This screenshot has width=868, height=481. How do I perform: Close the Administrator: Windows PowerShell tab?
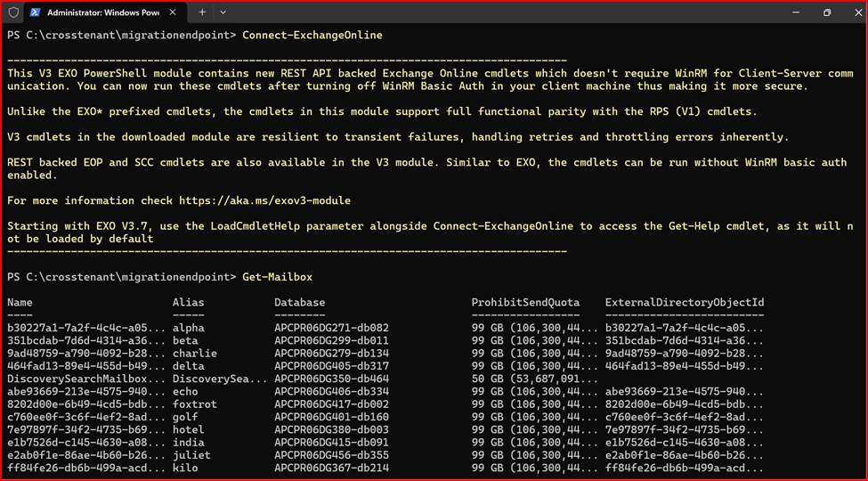click(176, 12)
